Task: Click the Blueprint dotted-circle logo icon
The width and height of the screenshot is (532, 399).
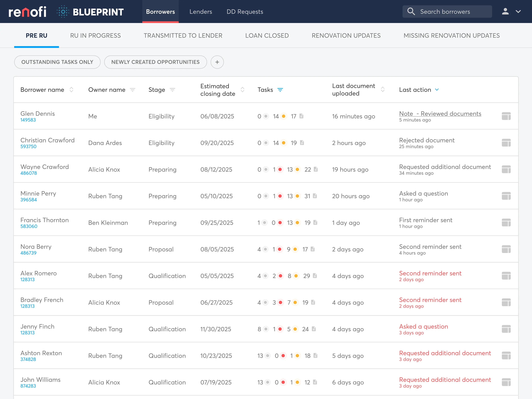Action: 63,11
